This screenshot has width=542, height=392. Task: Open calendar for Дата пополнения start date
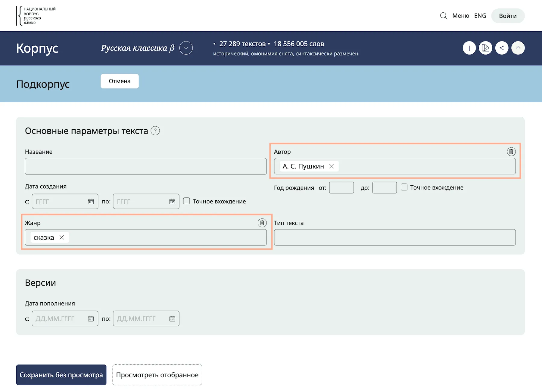point(91,319)
